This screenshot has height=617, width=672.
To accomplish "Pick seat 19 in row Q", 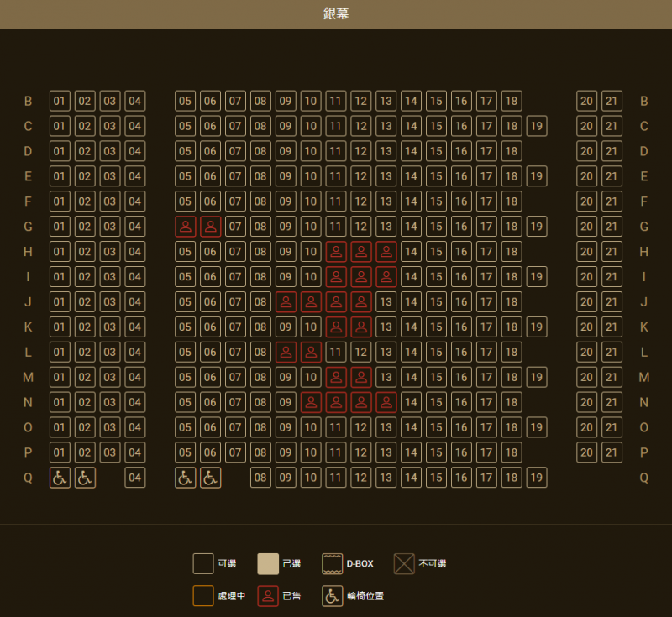I will coord(537,478).
